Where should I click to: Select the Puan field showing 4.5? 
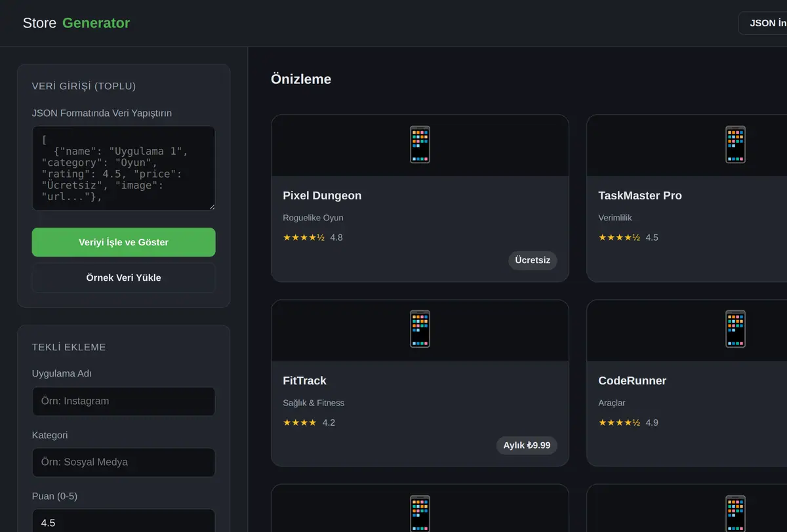(x=123, y=521)
